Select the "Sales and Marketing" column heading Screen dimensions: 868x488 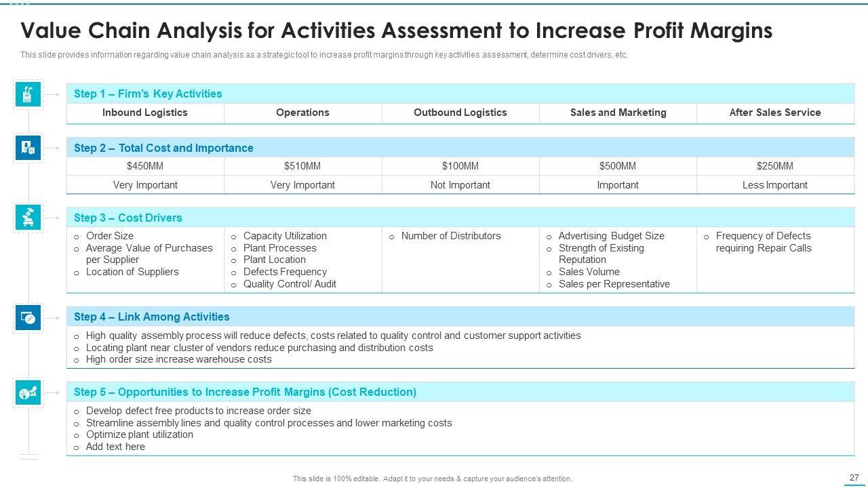coord(618,113)
